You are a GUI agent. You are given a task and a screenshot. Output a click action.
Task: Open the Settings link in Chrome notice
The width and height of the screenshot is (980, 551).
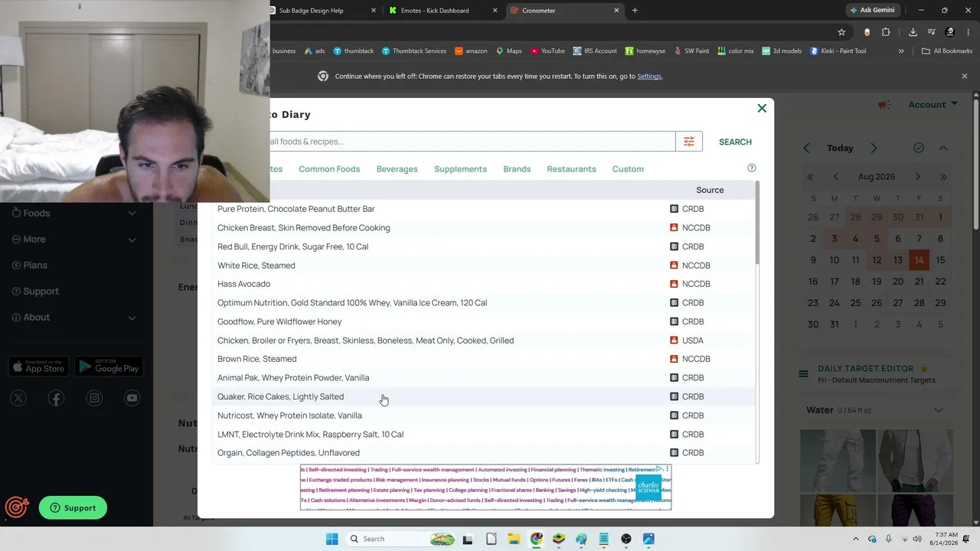(649, 77)
